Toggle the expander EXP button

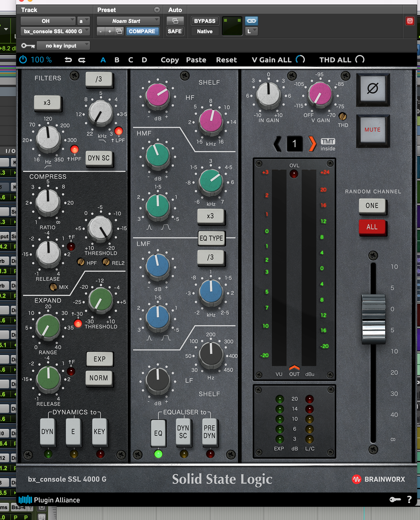coord(99,359)
